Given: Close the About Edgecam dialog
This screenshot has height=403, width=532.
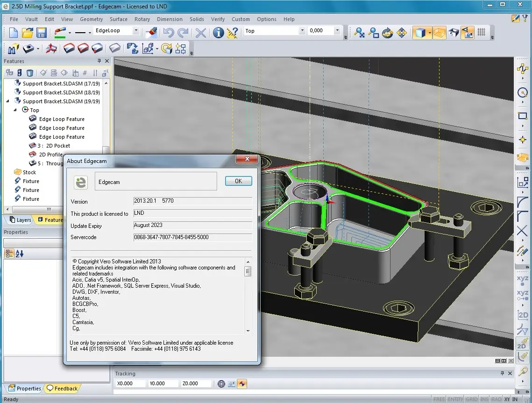Looking at the screenshot, I should (248, 159).
